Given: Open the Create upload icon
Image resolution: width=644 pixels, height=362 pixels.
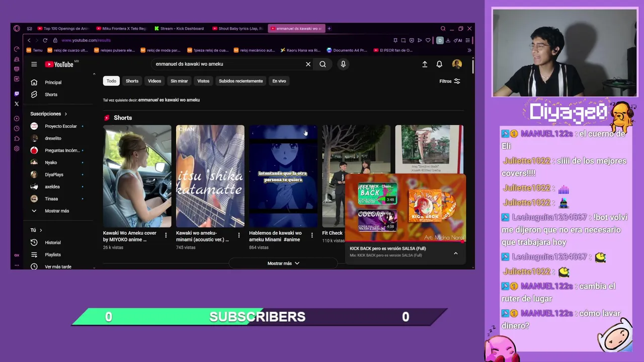Looking at the screenshot, I should coord(425,64).
